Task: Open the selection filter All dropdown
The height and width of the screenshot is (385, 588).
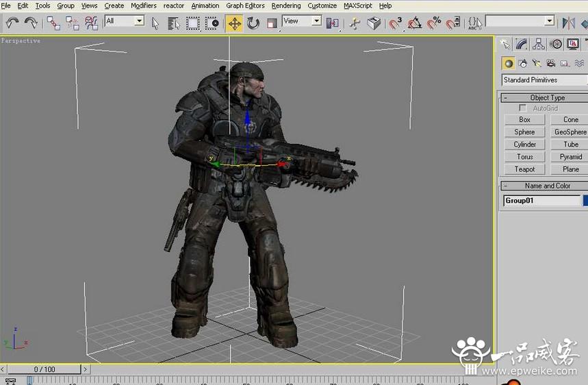Action: click(x=125, y=21)
